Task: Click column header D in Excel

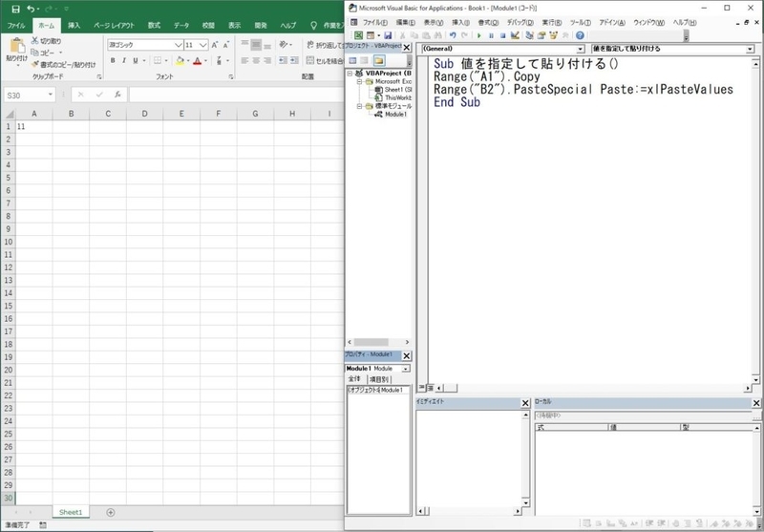Action: 145,114
